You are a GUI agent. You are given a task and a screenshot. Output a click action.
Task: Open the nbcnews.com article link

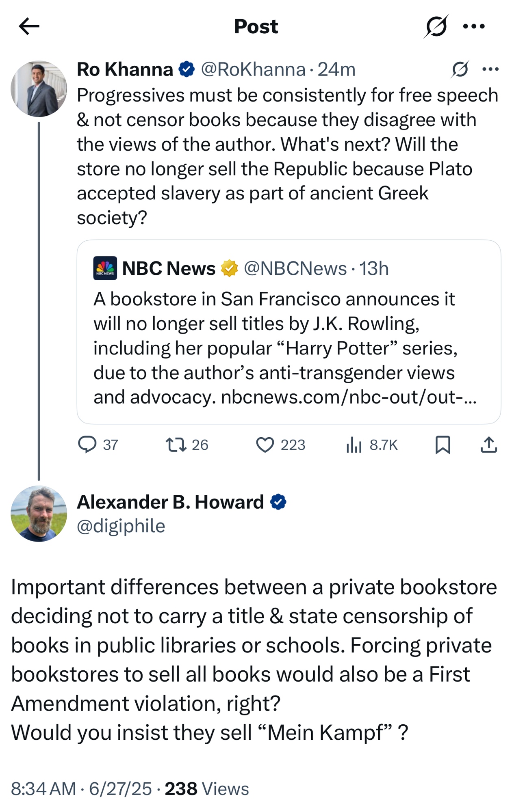coord(349,397)
